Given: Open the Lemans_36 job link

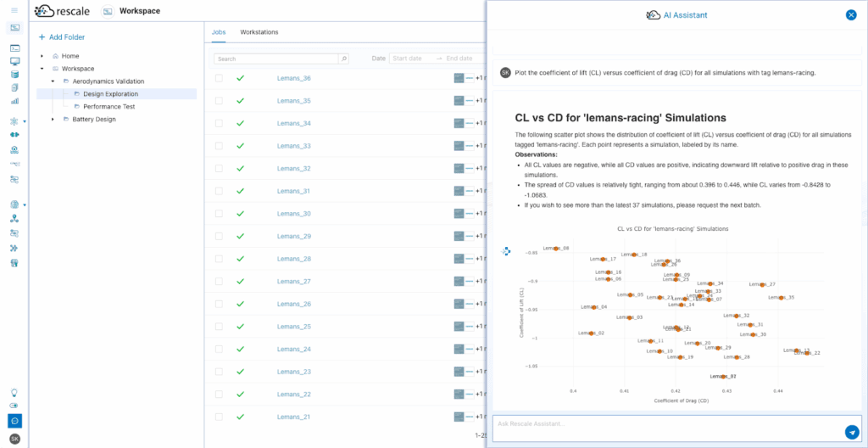Looking at the screenshot, I should (294, 78).
